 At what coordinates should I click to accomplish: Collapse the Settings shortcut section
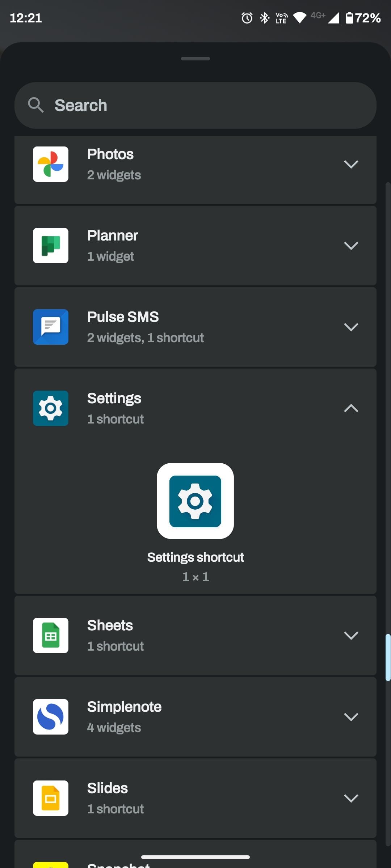click(351, 408)
